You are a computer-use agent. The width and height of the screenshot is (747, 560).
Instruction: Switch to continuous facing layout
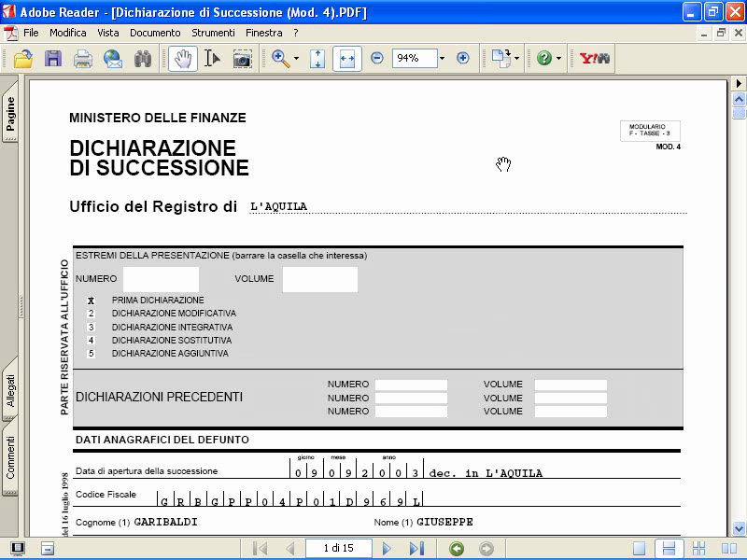698,549
